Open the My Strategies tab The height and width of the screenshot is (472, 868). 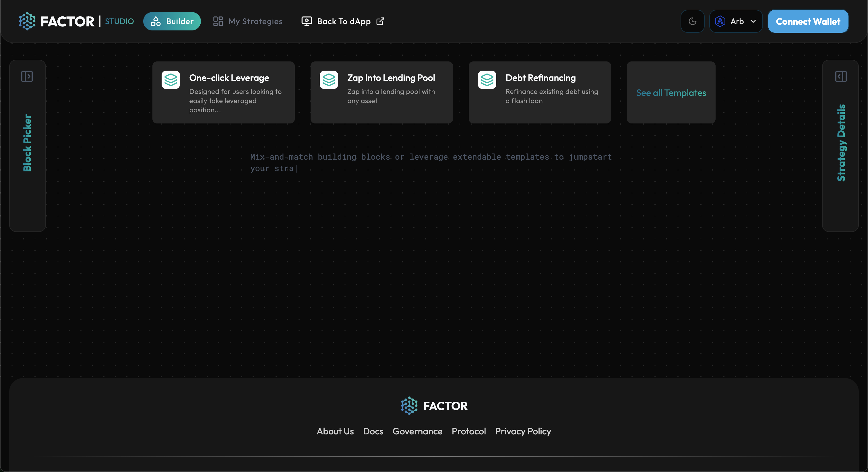(x=248, y=21)
